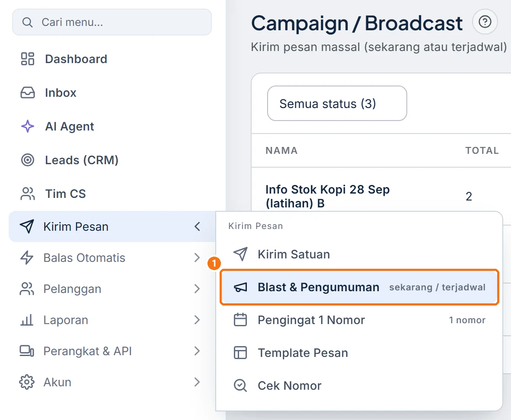Click the Kirim Pesan paper plane icon in sidebar
Screen dimensions: 511x420
click(27, 226)
